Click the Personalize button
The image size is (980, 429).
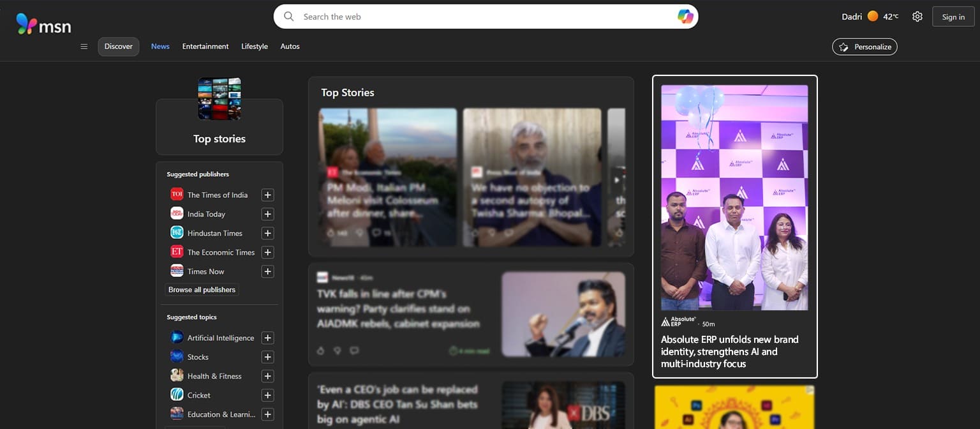pyautogui.click(x=865, y=47)
